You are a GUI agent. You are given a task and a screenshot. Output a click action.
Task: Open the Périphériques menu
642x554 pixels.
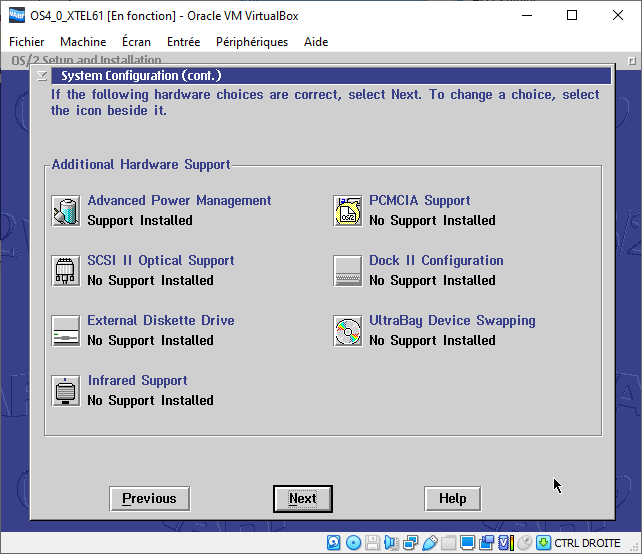[x=252, y=42]
